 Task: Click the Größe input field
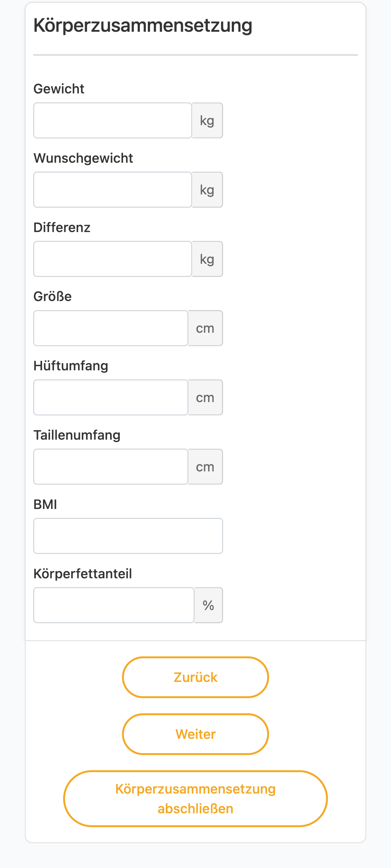pos(111,328)
